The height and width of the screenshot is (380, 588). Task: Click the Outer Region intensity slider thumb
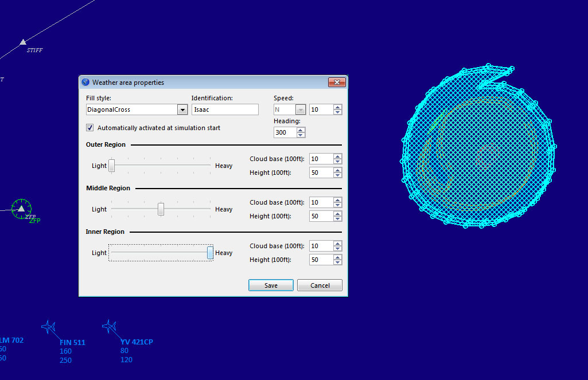[111, 166]
